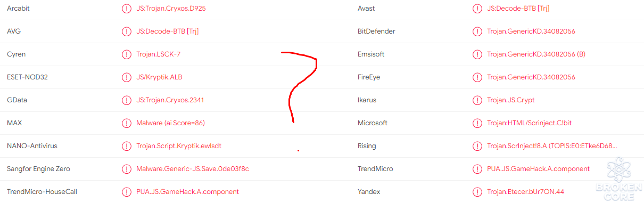Click alert icon beside Trojan:HTML/Scrinject.C!bit

(x=477, y=123)
